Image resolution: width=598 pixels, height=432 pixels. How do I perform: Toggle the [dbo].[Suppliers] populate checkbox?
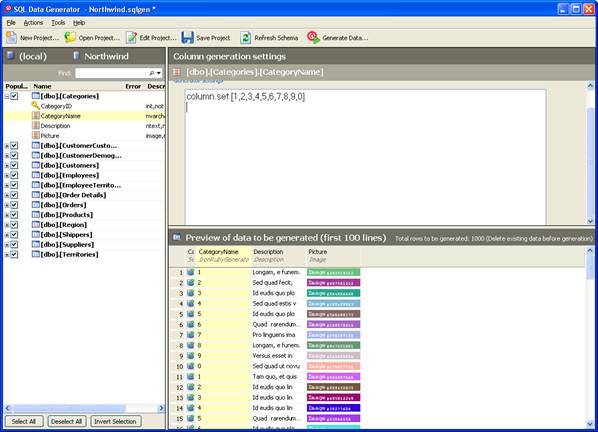[14, 245]
